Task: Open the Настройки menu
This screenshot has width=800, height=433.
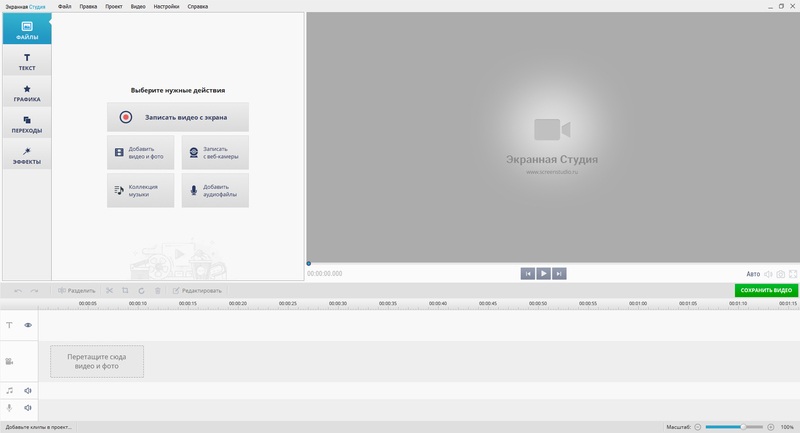Action: coord(166,6)
